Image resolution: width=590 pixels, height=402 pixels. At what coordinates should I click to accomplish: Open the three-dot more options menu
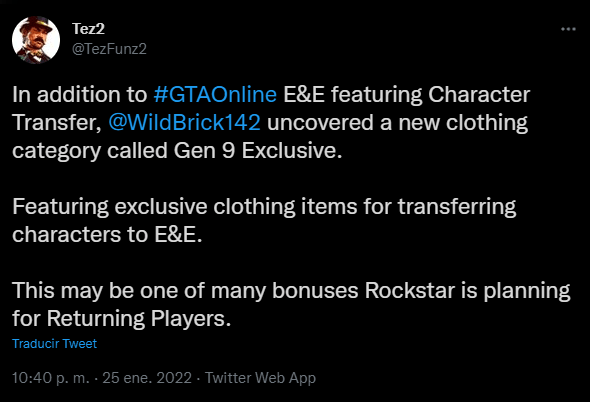point(568,29)
